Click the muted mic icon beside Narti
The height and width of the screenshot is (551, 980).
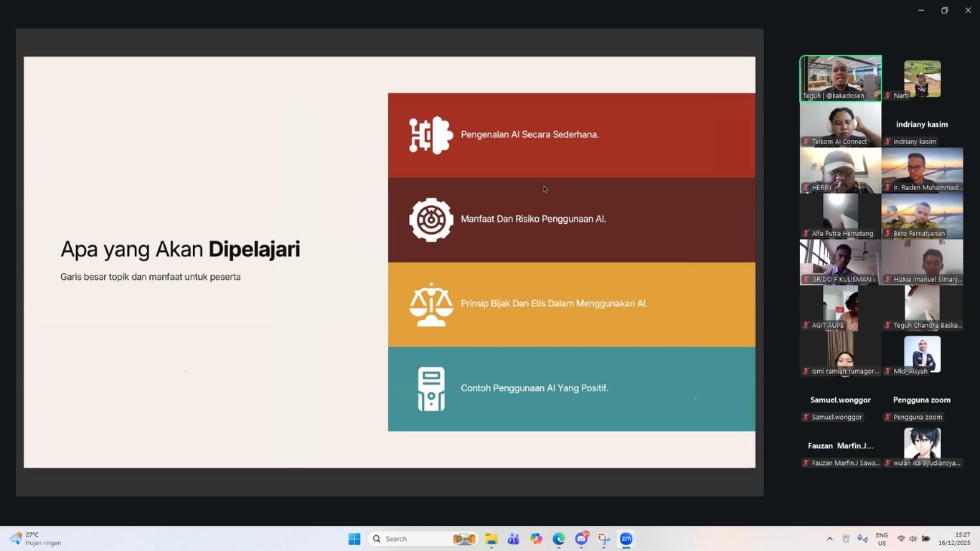[888, 95]
